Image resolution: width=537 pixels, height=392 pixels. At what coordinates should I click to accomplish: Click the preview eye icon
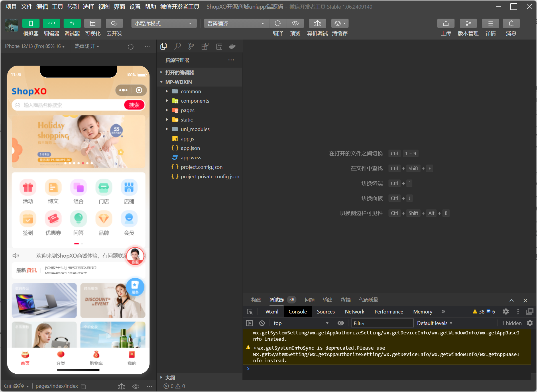(x=295, y=23)
